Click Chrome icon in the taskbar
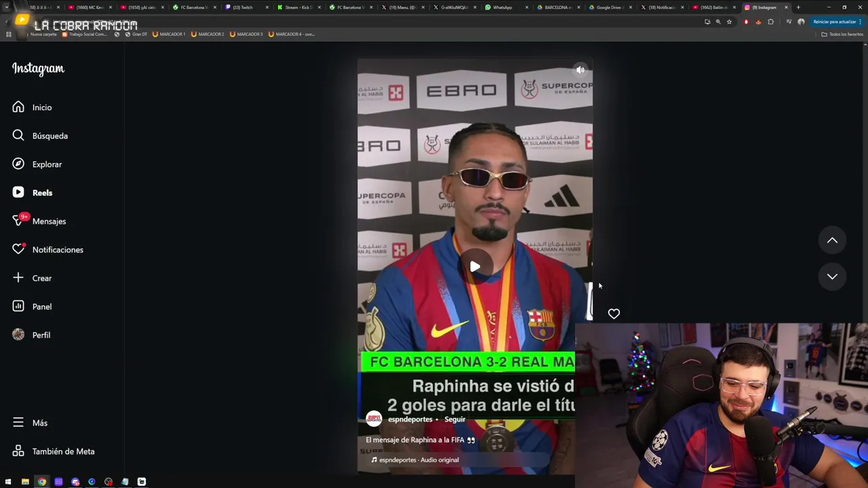 [x=42, y=482]
